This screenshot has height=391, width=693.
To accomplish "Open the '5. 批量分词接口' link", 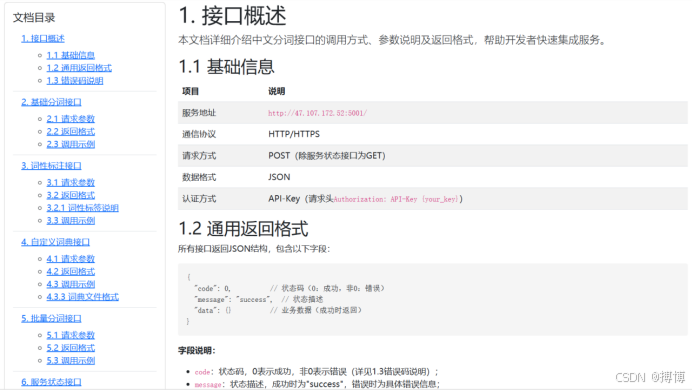I will 51,319.
